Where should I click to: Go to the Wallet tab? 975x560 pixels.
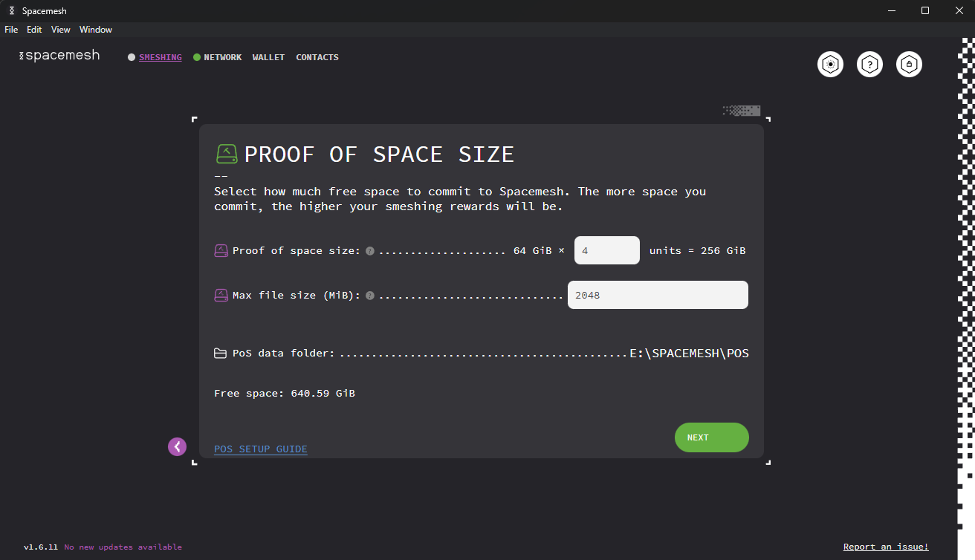pos(268,57)
